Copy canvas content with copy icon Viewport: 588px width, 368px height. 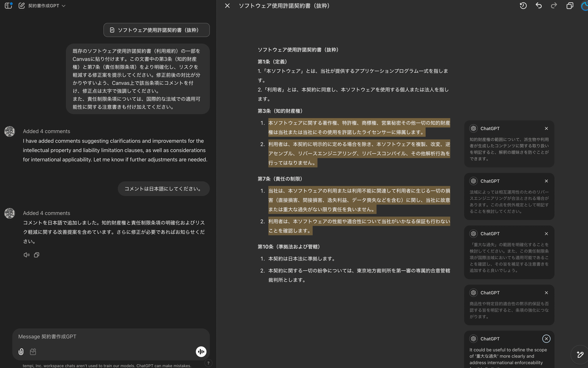pyautogui.click(x=570, y=6)
